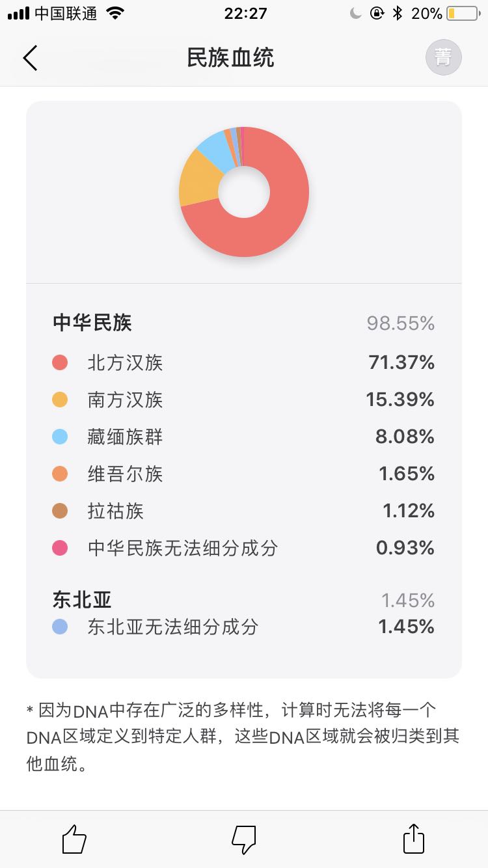Click the donut chart center

(244, 192)
